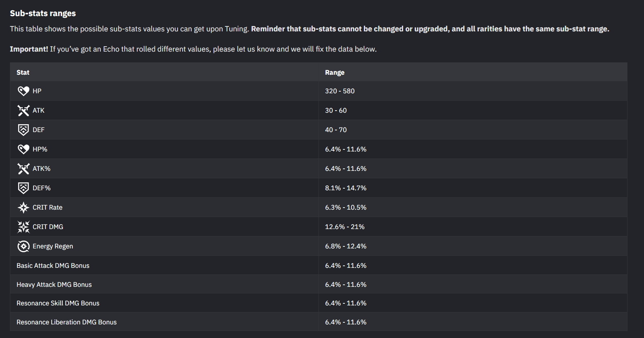644x338 pixels.
Task: Click the 320 - 580 range value
Action: (340, 91)
